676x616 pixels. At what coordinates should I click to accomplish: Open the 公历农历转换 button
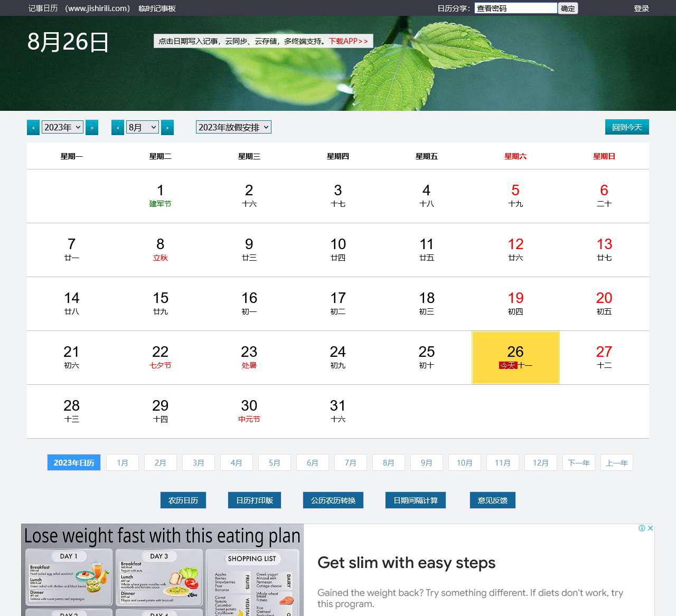pos(333,500)
